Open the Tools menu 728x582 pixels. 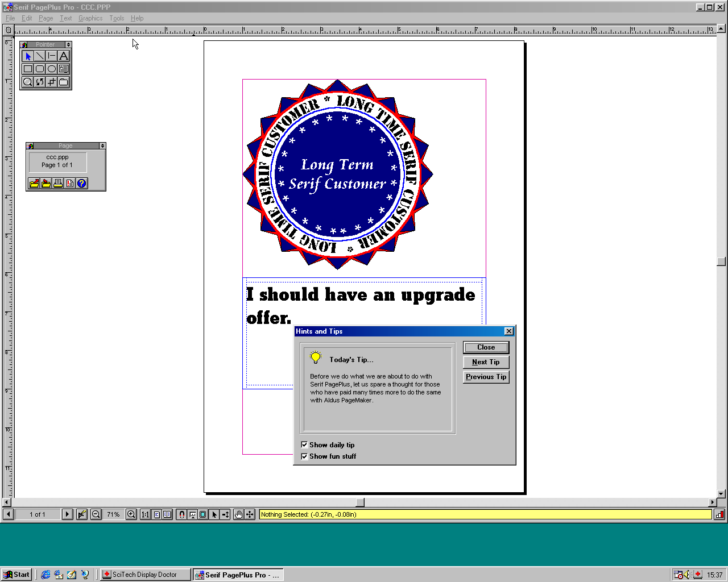[117, 18]
